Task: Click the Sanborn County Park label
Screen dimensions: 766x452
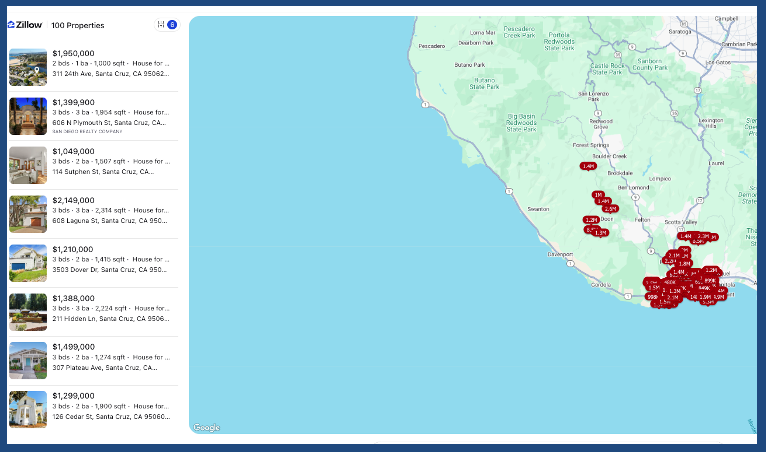Action: point(650,65)
